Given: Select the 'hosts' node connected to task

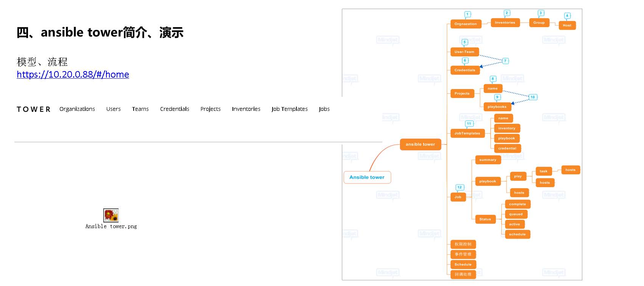Looking at the screenshot, I should pyautogui.click(x=571, y=170).
